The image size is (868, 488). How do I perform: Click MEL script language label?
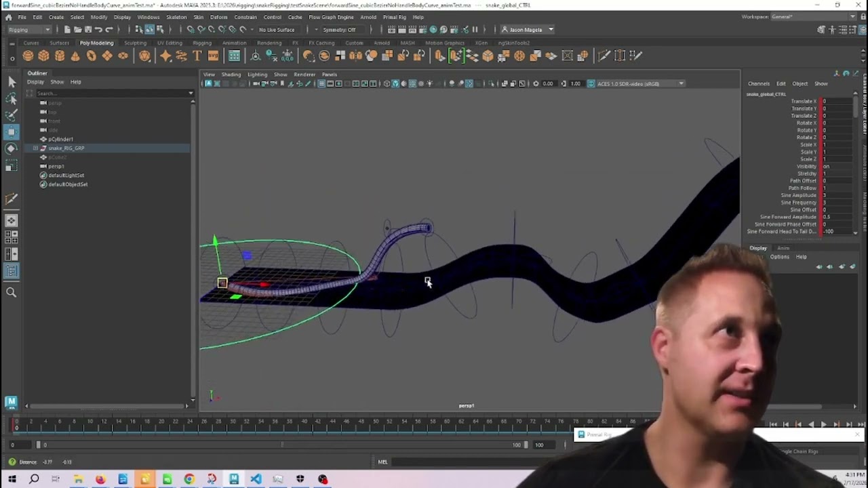click(x=382, y=462)
